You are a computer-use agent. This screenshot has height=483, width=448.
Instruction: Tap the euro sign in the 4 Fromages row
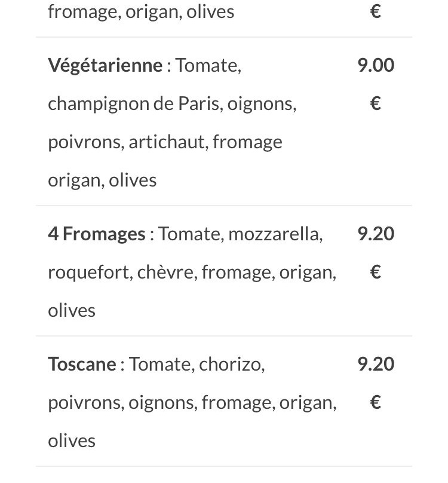(376, 271)
